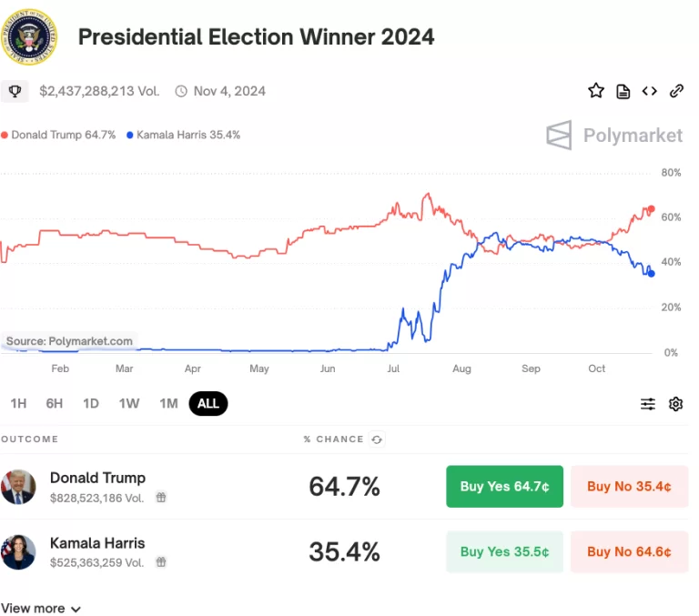The width and height of the screenshot is (699, 616).
Task: Click Kamala Harris endpoint on chart
Action: tap(651, 273)
